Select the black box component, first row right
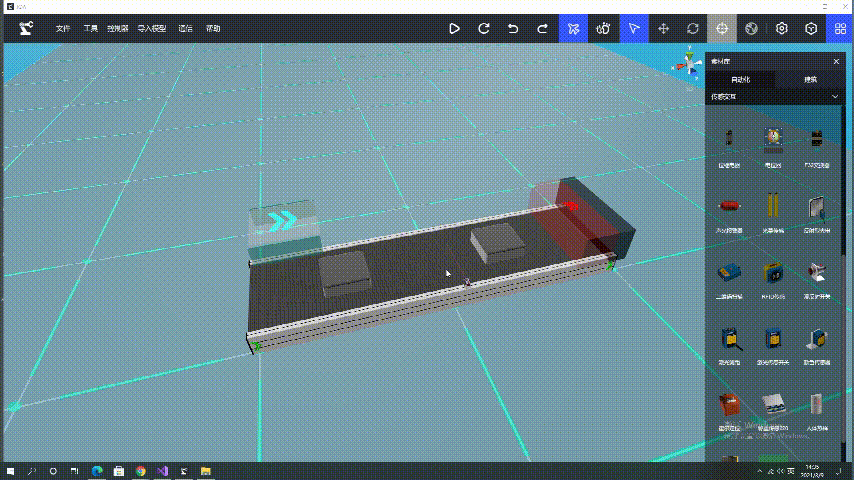Image resolution: width=854 pixels, height=480 pixels. click(x=816, y=139)
